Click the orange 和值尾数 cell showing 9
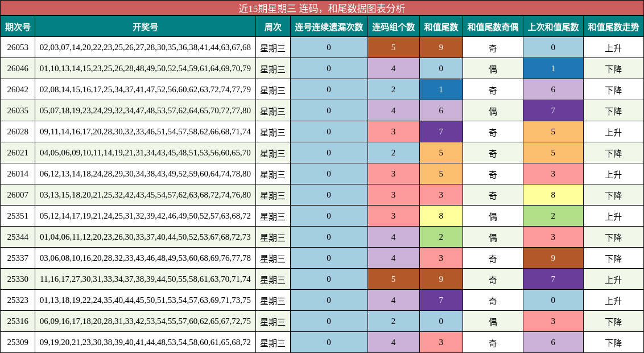The image size is (644, 353). [440, 47]
